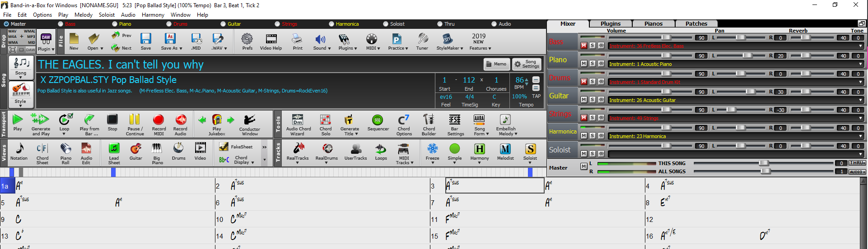
Task: Launch the Audio Chord Wizard
Action: pos(298,124)
